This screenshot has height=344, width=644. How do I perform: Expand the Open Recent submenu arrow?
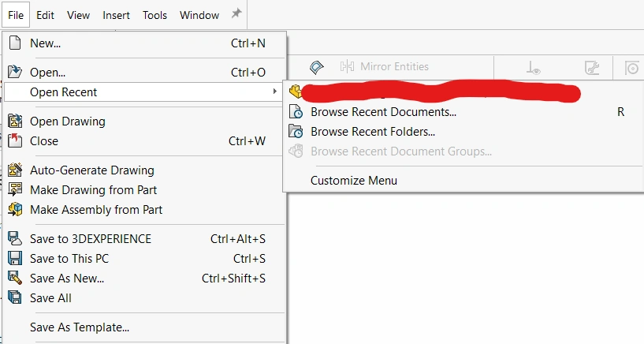(275, 92)
